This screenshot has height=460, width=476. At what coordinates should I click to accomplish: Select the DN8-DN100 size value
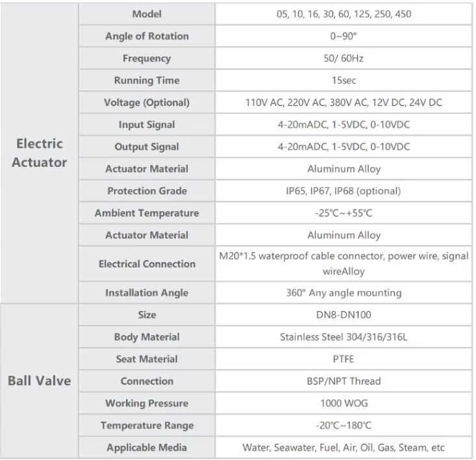pyautogui.click(x=344, y=315)
